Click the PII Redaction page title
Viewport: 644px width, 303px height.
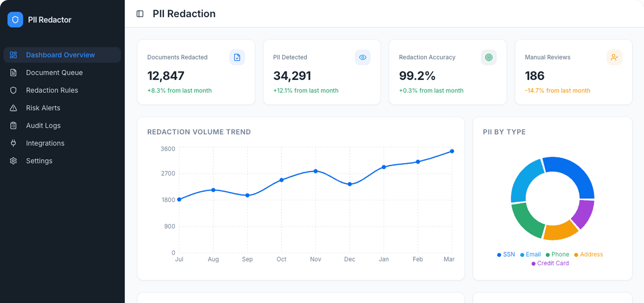[184, 14]
